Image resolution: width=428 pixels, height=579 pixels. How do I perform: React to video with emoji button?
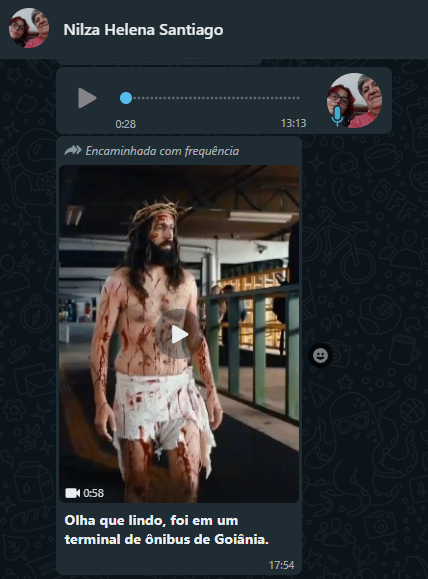[321, 356]
